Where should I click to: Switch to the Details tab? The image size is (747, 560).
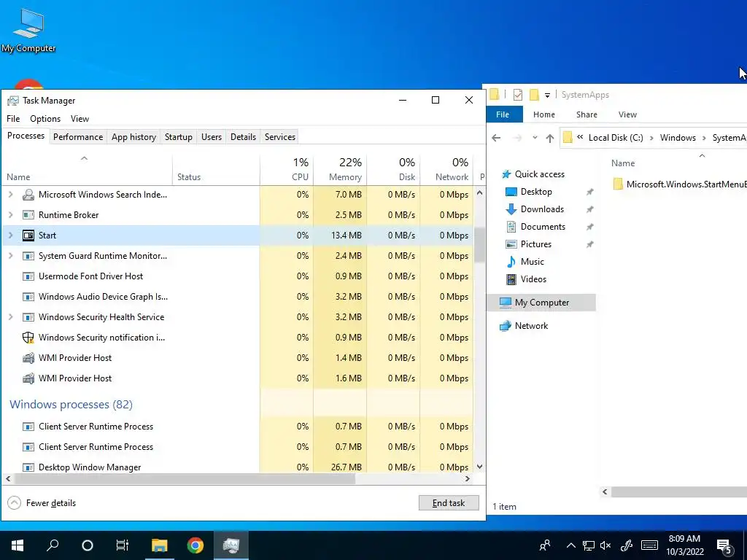pyautogui.click(x=244, y=137)
